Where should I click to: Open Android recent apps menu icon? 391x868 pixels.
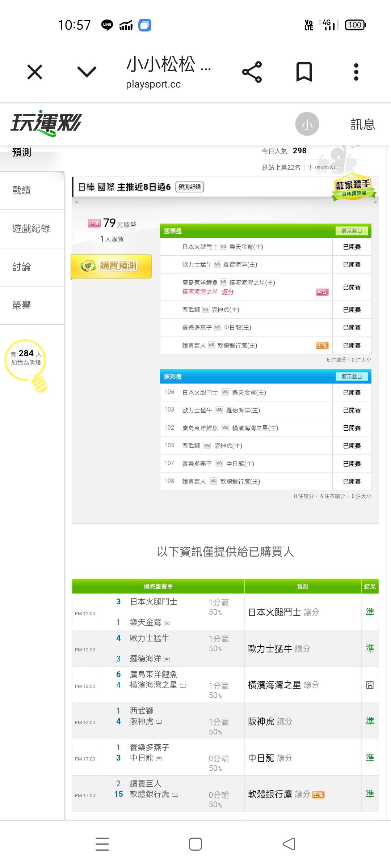[102, 844]
